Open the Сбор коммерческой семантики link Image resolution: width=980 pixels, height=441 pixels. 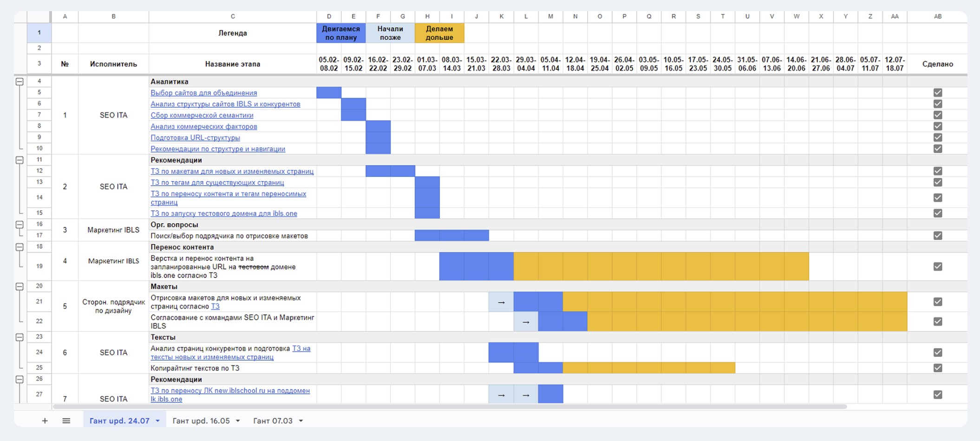click(x=202, y=115)
